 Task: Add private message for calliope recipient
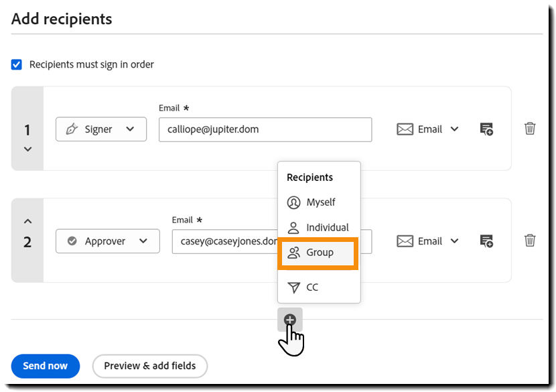487,129
